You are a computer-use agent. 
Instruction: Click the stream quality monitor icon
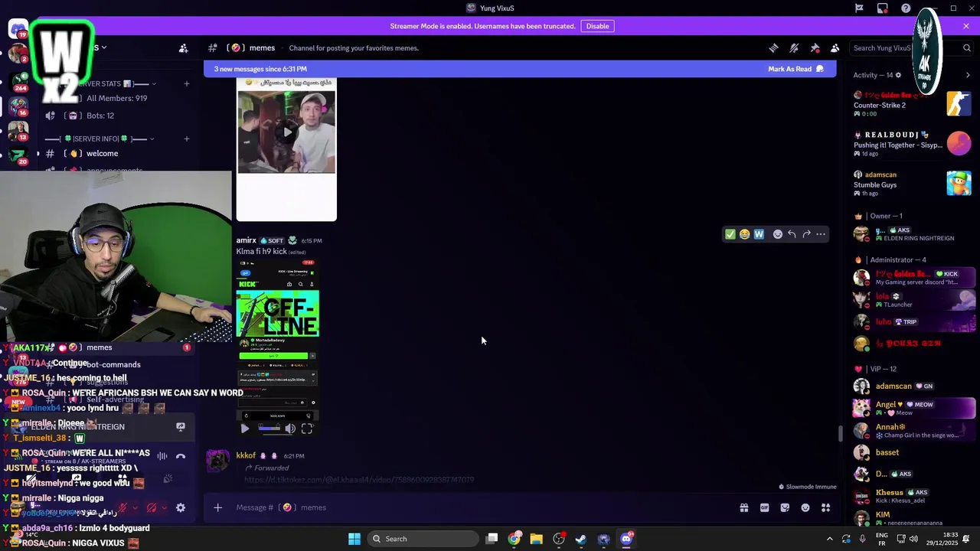(x=882, y=8)
